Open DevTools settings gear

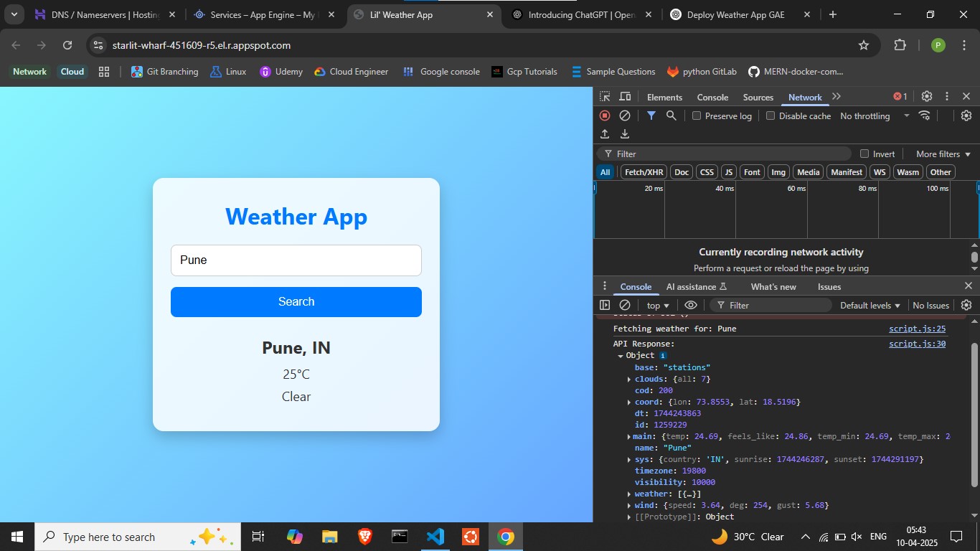926,96
